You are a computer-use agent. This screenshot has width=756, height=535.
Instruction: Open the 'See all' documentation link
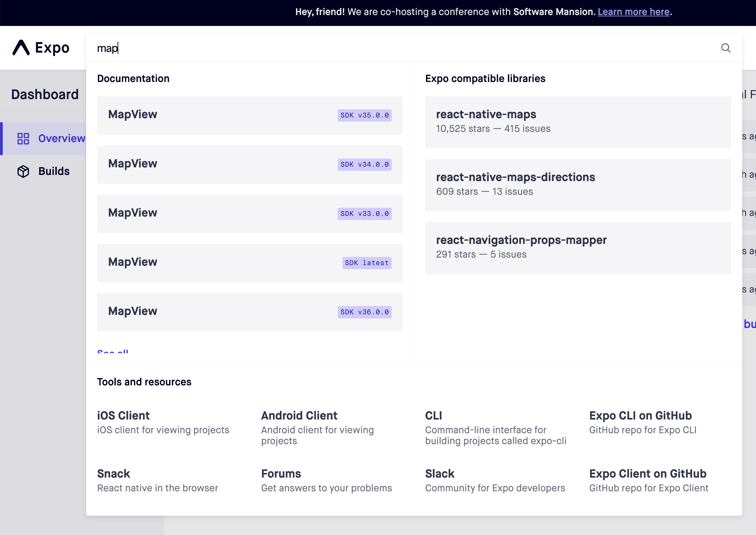[x=113, y=352]
